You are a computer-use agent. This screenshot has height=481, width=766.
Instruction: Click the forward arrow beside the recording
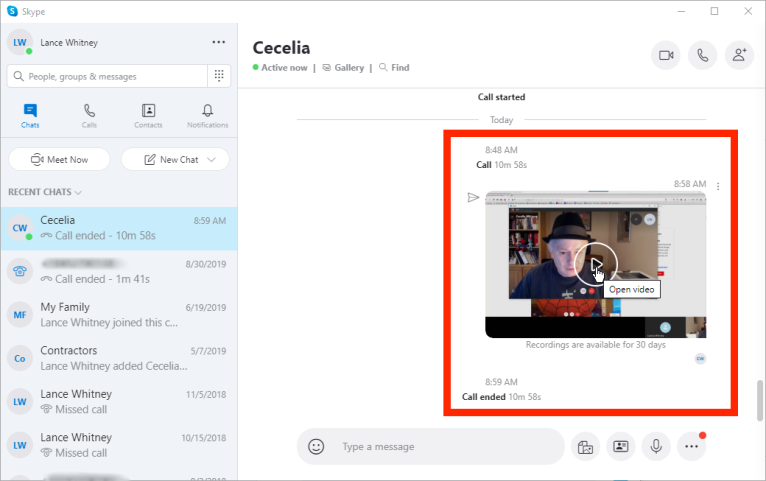pyautogui.click(x=473, y=197)
